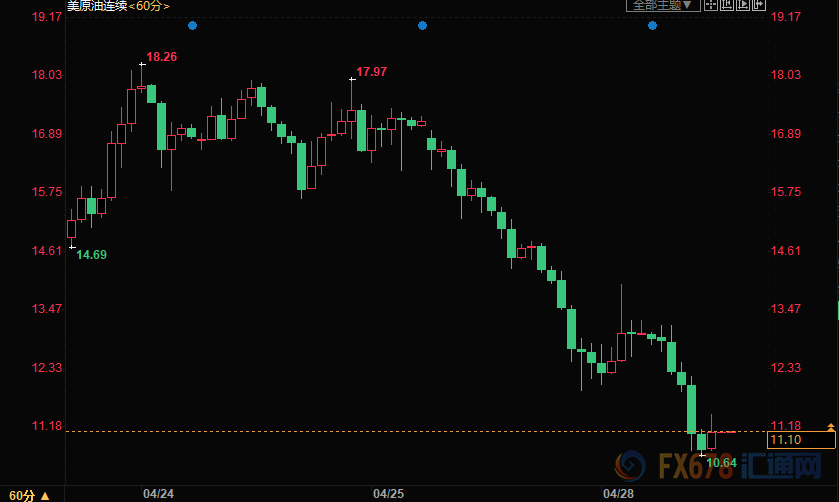Viewport: 839px width, 502px height.
Task: Select the 04/25 date on time axis
Action: 388,493
